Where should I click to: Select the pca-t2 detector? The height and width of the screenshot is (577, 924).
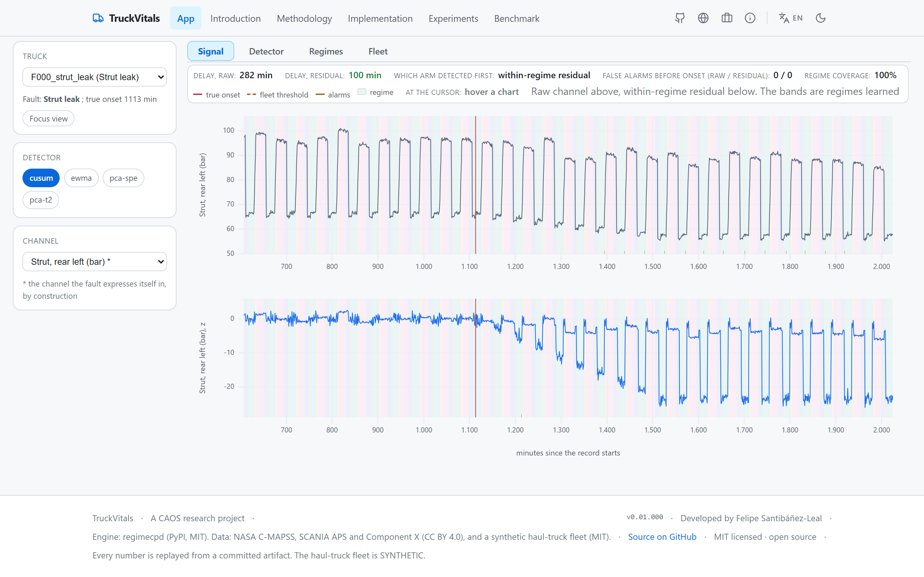click(x=41, y=200)
